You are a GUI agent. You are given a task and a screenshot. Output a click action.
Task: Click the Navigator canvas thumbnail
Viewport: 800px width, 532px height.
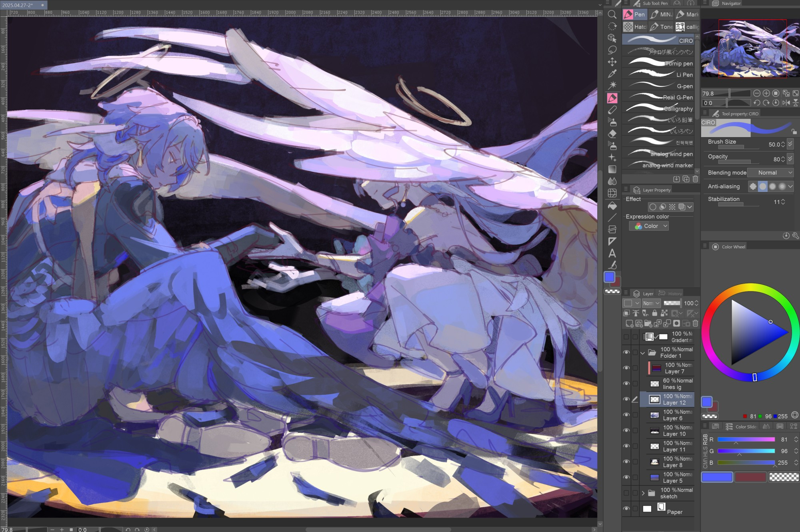(750, 48)
